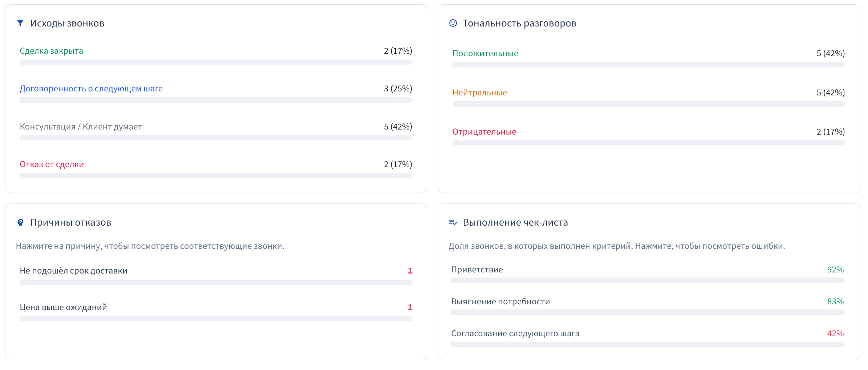Click the head icon beside Причины отказов
This screenshot has width=868, height=370.
[20, 222]
